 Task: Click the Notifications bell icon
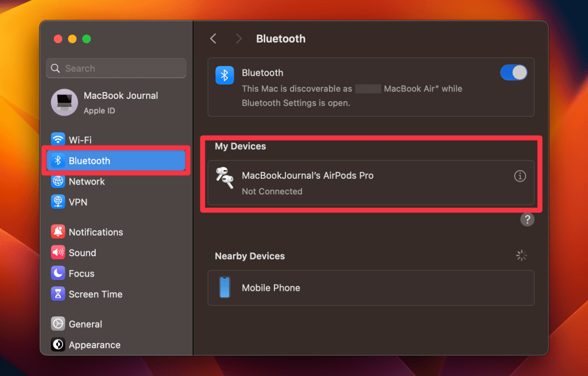click(58, 232)
